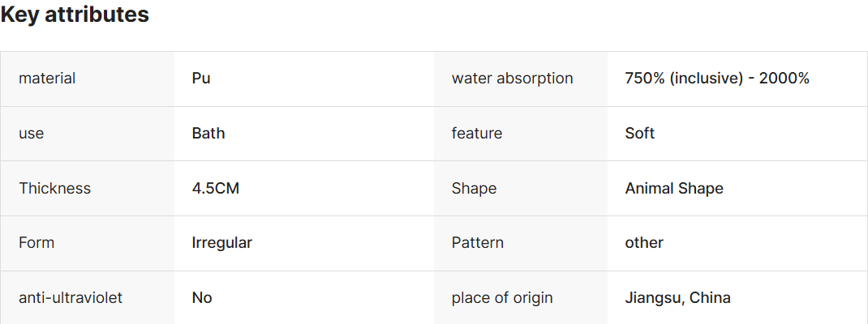Click the use attribute label
The height and width of the screenshot is (324, 868).
pos(32,134)
